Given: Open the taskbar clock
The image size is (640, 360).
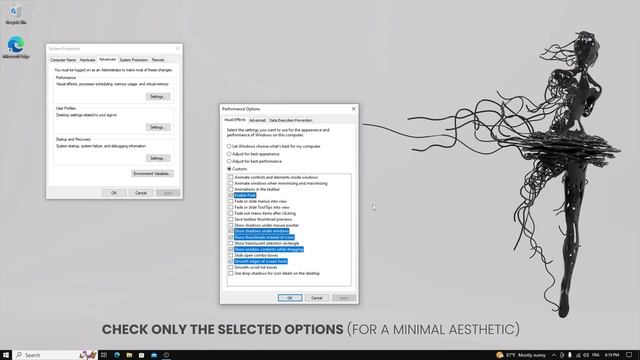Looking at the screenshot, I should 612,355.
